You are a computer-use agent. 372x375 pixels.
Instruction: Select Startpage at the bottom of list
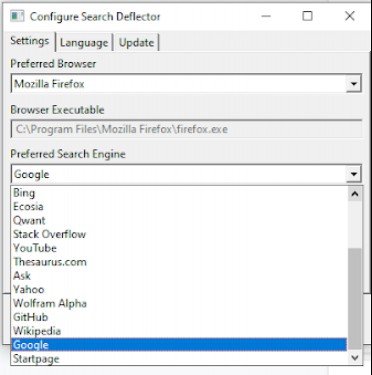point(179,359)
